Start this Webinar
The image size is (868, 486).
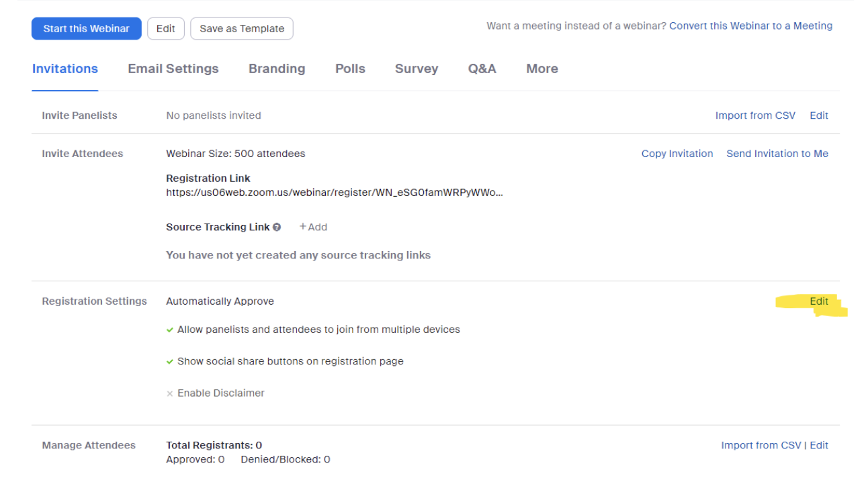pos(87,29)
